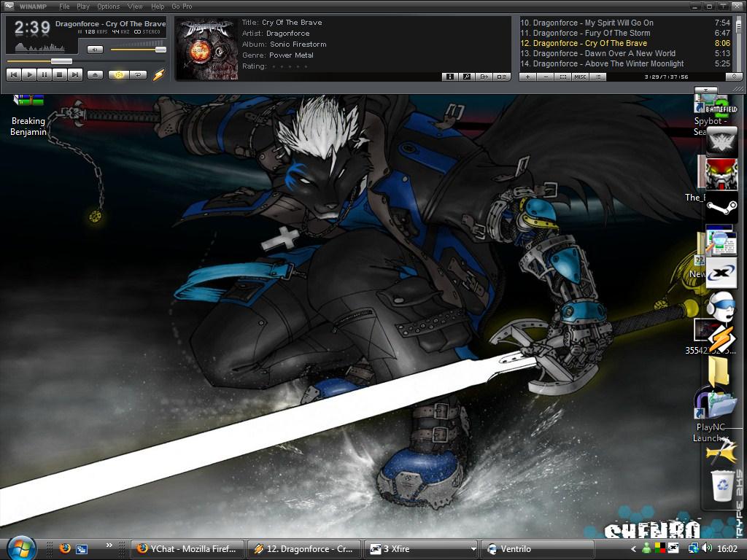Show hidden tray icons arrow
747x560 pixels.
tap(633, 549)
